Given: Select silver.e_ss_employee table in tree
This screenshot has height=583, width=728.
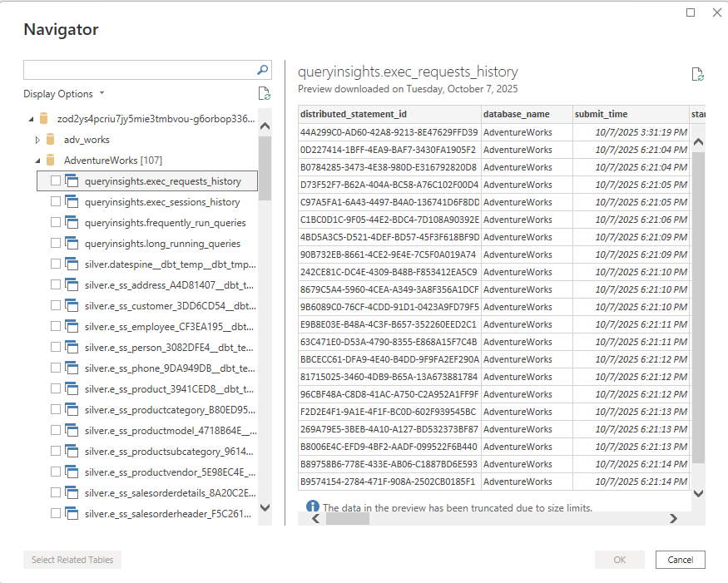Looking at the screenshot, I should (170, 327).
